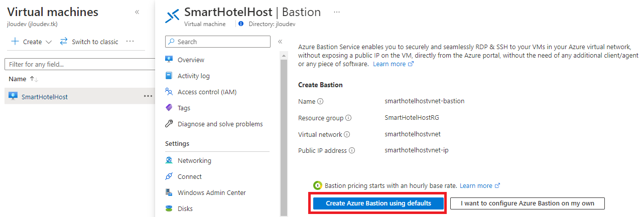
Task: Click the purple Tags icon
Action: tap(169, 108)
